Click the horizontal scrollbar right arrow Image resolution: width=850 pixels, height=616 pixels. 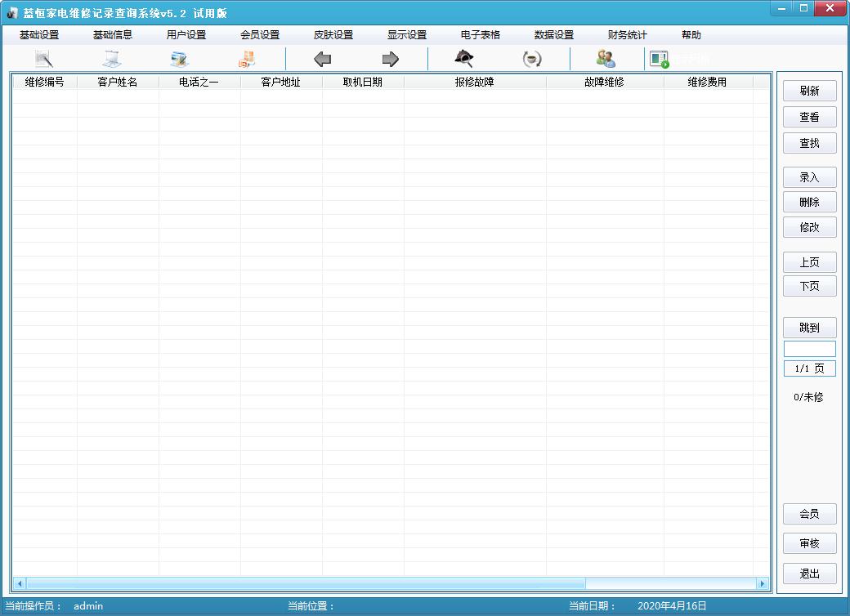(x=763, y=583)
